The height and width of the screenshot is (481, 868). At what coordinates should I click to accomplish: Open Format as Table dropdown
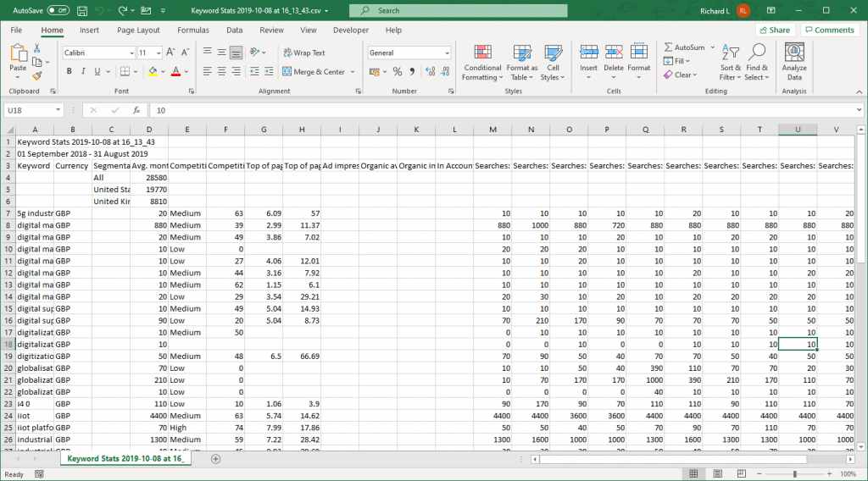point(521,63)
